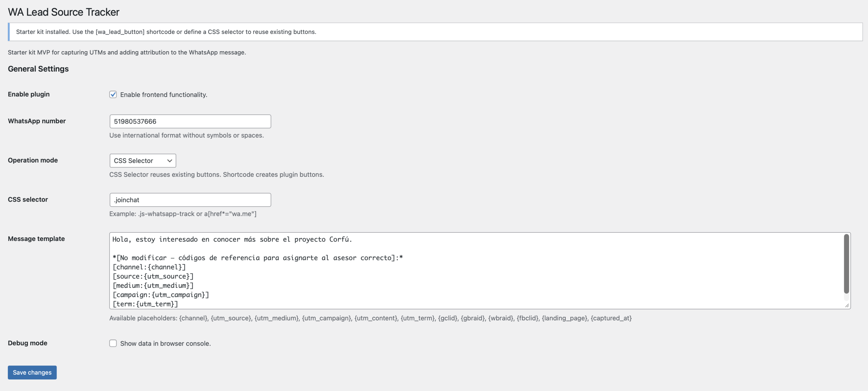Screen dimensions: 868x391
Task: Select the "CSS Selector" combo box value
Action: 142,161
